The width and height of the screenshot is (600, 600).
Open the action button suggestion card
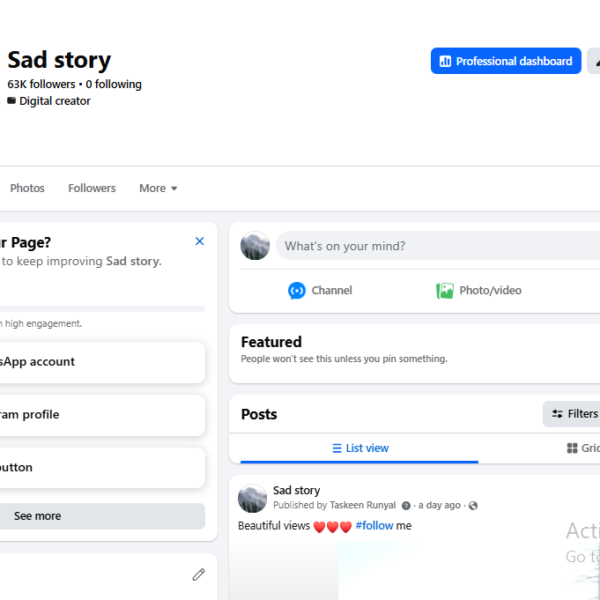pos(101,468)
